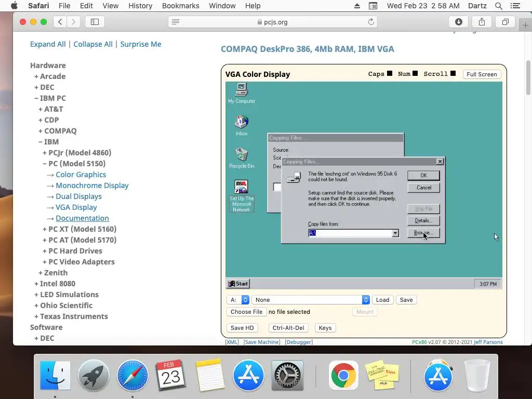Click OK in the Copying Files dialog
This screenshot has height=399, width=532.
pos(423,176)
